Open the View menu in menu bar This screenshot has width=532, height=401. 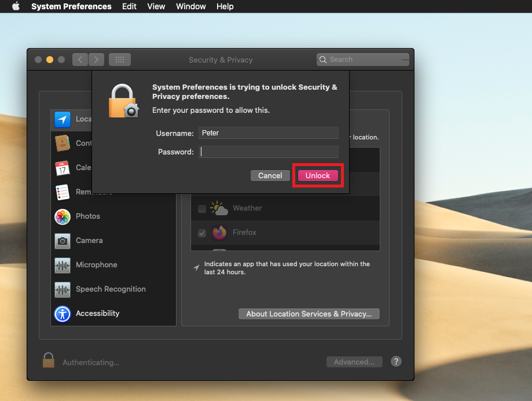coord(156,6)
